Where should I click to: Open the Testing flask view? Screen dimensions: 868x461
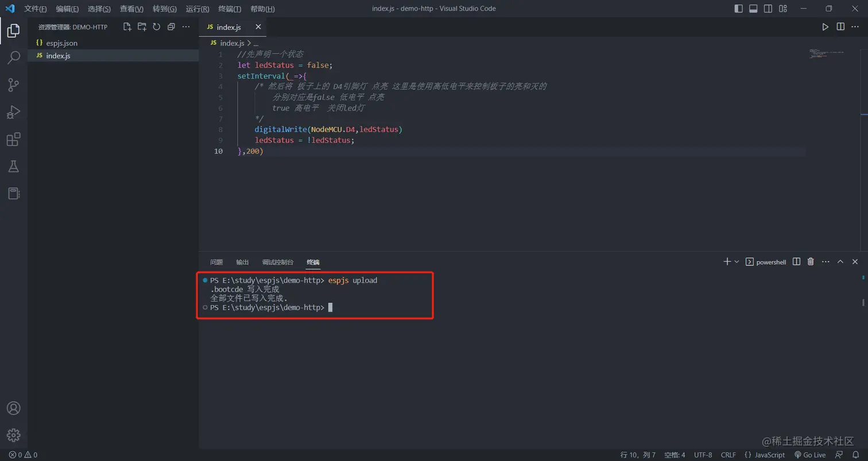pos(13,166)
